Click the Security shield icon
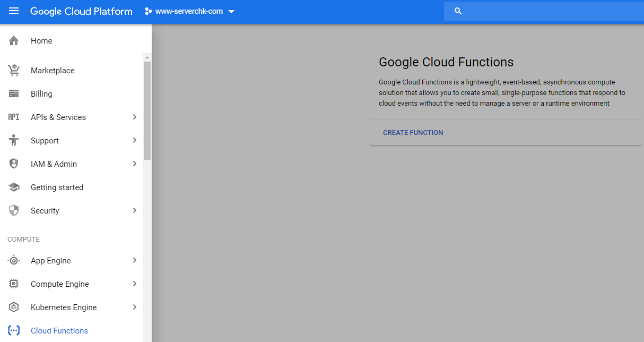This screenshot has width=644, height=342. click(14, 210)
